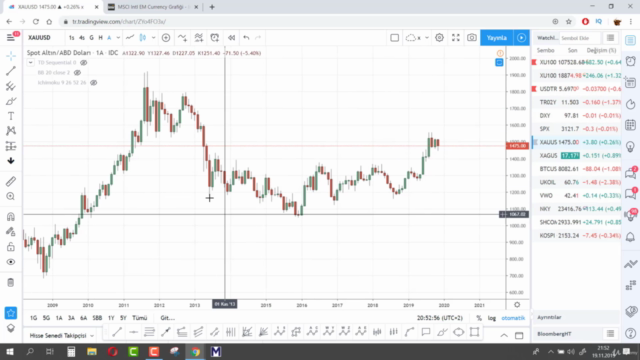Select BTCUS row in watchlist
The image size is (640, 360).
[x=577, y=169]
